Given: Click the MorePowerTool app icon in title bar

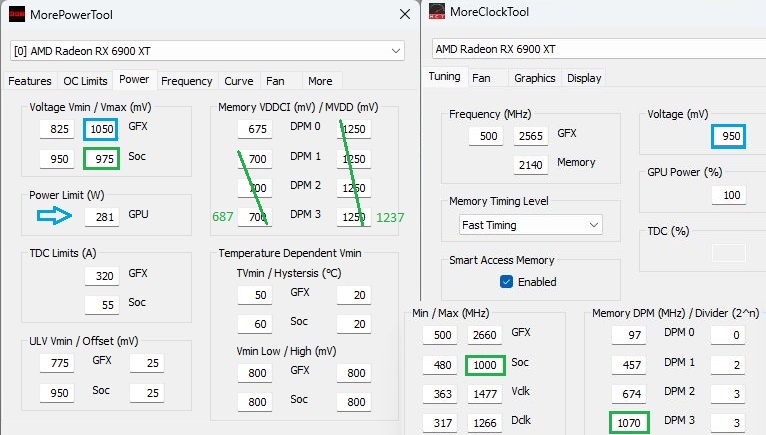Looking at the screenshot, I should [x=17, y=14].
